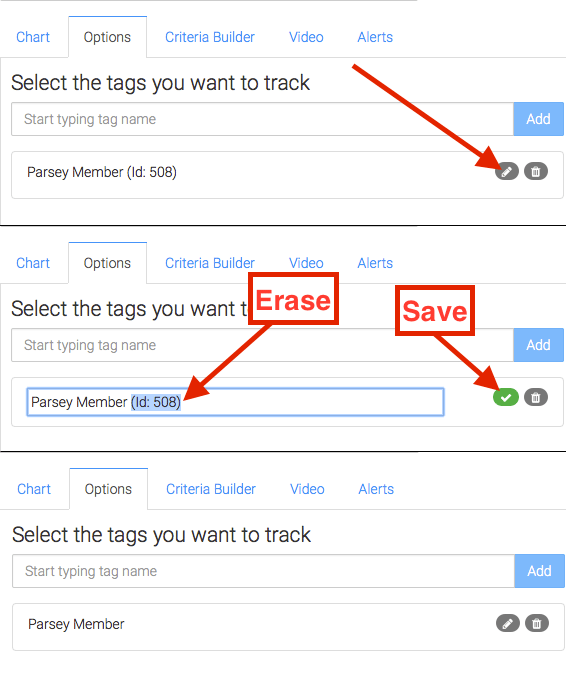Click Add button in top panel
The image size is (566, 678).
pos(538,119)
